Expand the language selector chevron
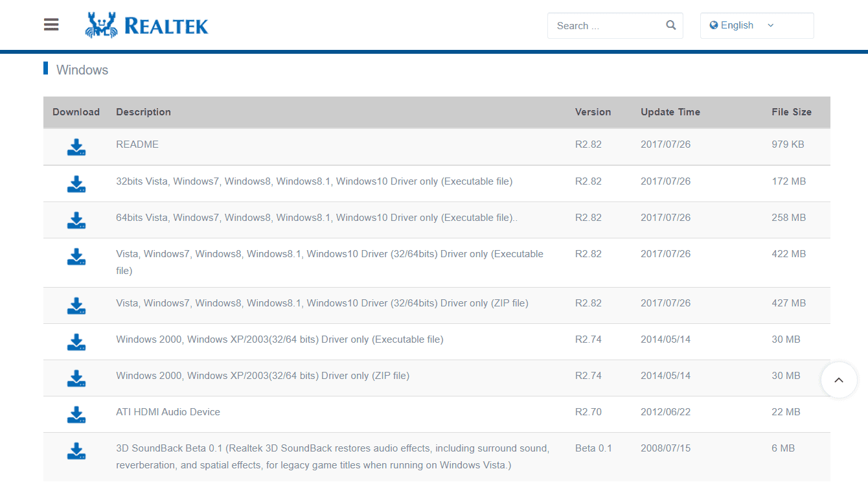Image resolution: width=868 pixels, height=493 pixels. 770,25
